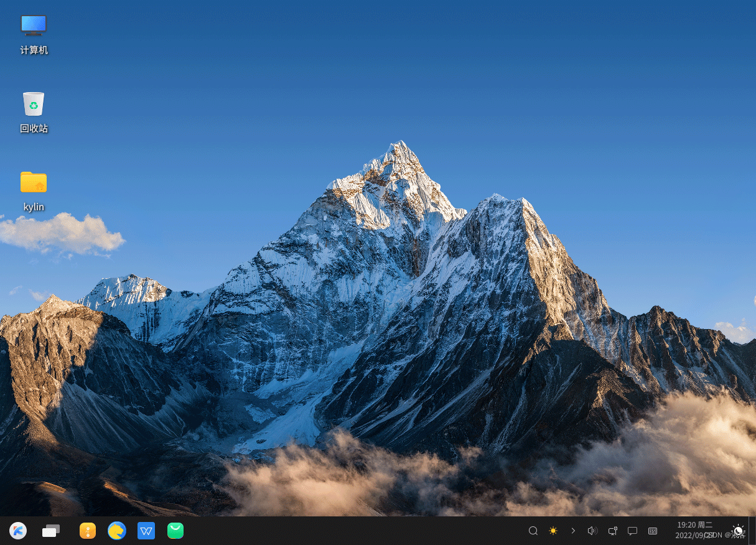The width and height of the screenshot is (756, 545).
Task: Open the notification message bubble icon
Action: (x=632, y=531)
